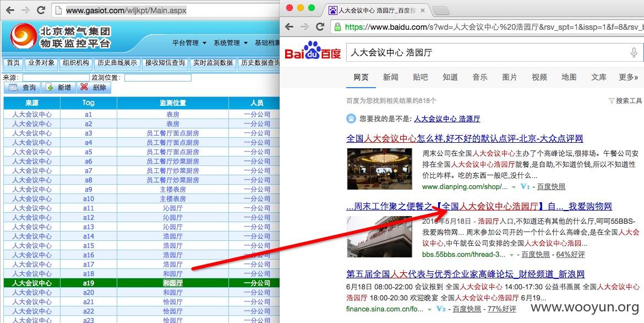Click the 77%好评 link
This screenshot has width=644, height=323.
501,309
